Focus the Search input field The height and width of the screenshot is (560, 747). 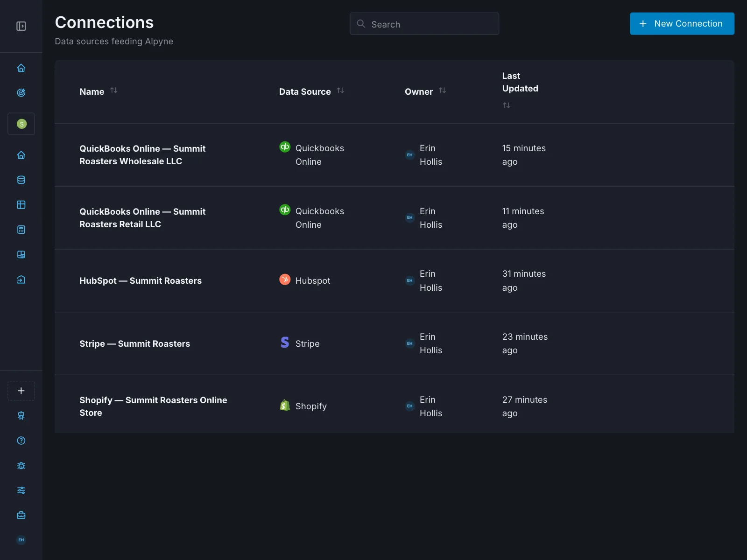(x=424, y=24)
